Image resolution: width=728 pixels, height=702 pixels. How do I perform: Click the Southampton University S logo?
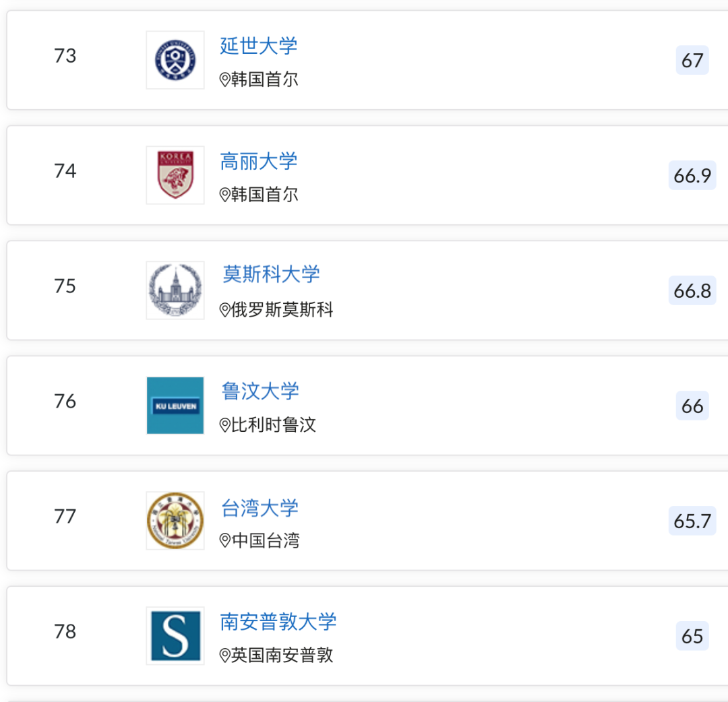(x=175, y=636)
